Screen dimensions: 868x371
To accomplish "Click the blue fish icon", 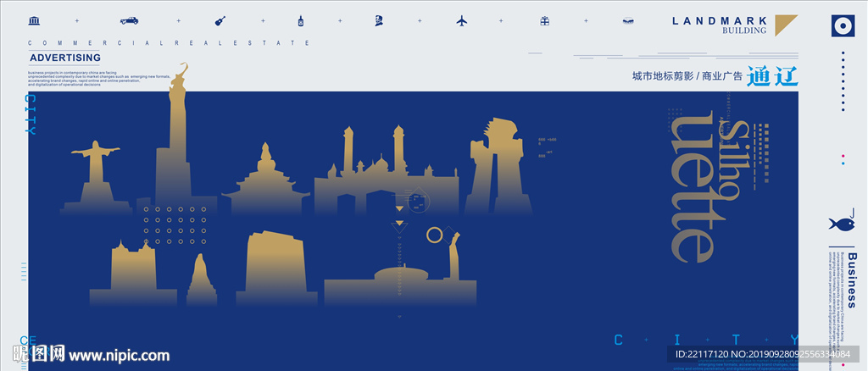I will (x=841, y=224).
